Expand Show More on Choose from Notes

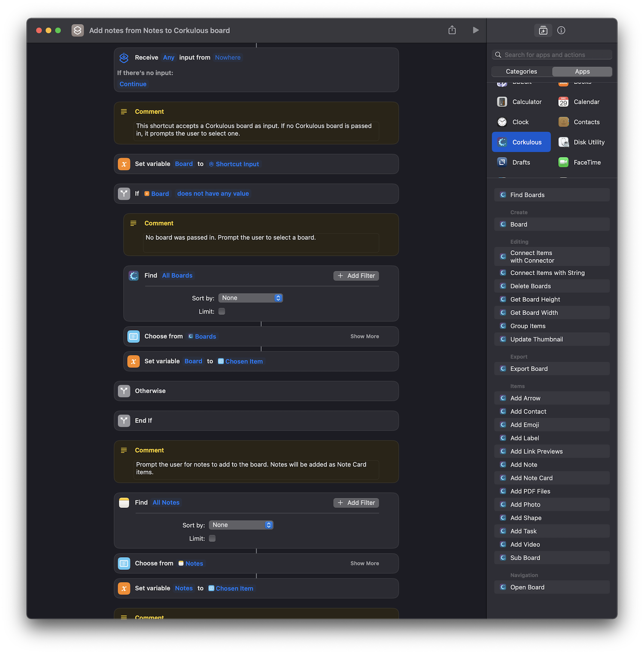[x=365, y=563]
